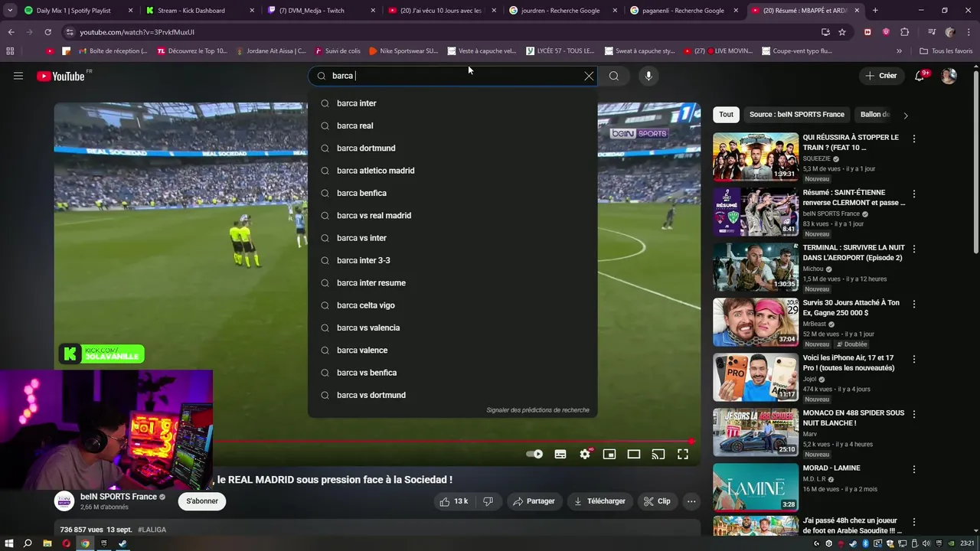Expand hidden bookmarks chevron
Viewport: 980px width, 551px height.
click(899, 51)
